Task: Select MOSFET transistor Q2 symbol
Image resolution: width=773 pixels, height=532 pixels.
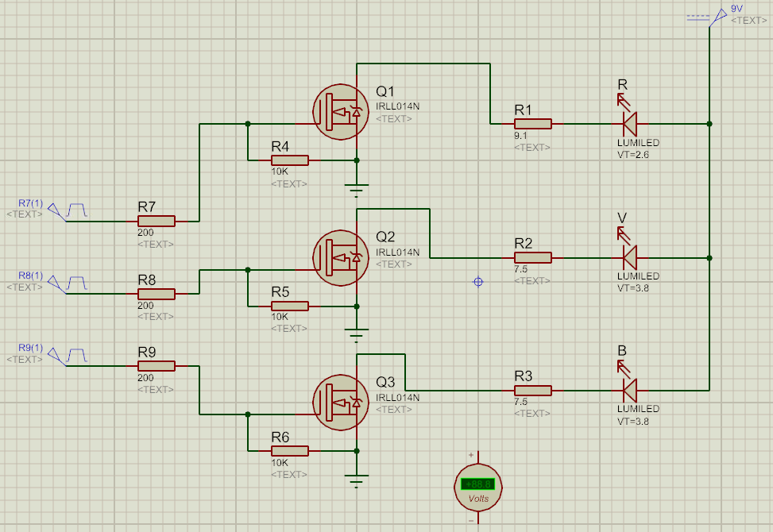Action: (x=341, y=257)
